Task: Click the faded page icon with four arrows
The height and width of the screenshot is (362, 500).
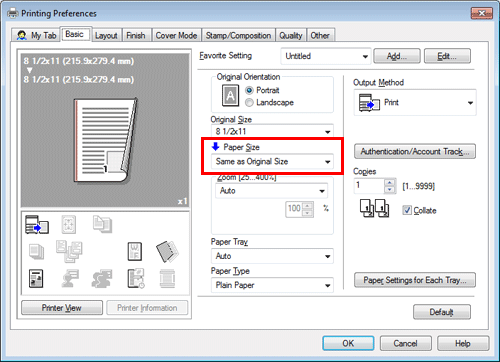Action: click(69, 224)
